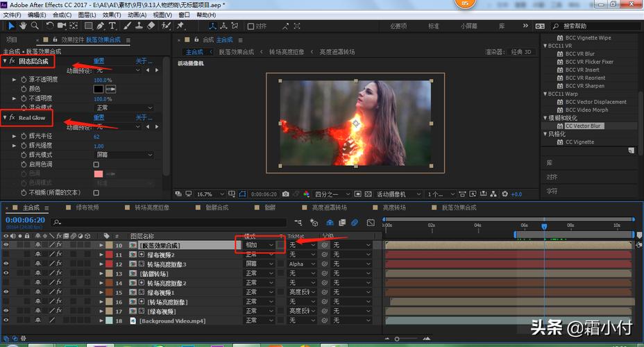Image resolution: width=644 pixels, height=347 pixels.
Task: Expand layer 11 绿布视频2 properties
Action: coord(101,255)
